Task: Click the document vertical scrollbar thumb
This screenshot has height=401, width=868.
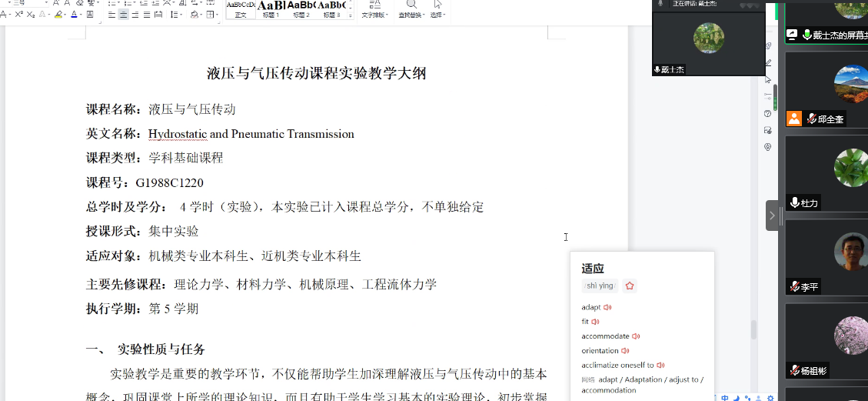Action: (753, 329)
